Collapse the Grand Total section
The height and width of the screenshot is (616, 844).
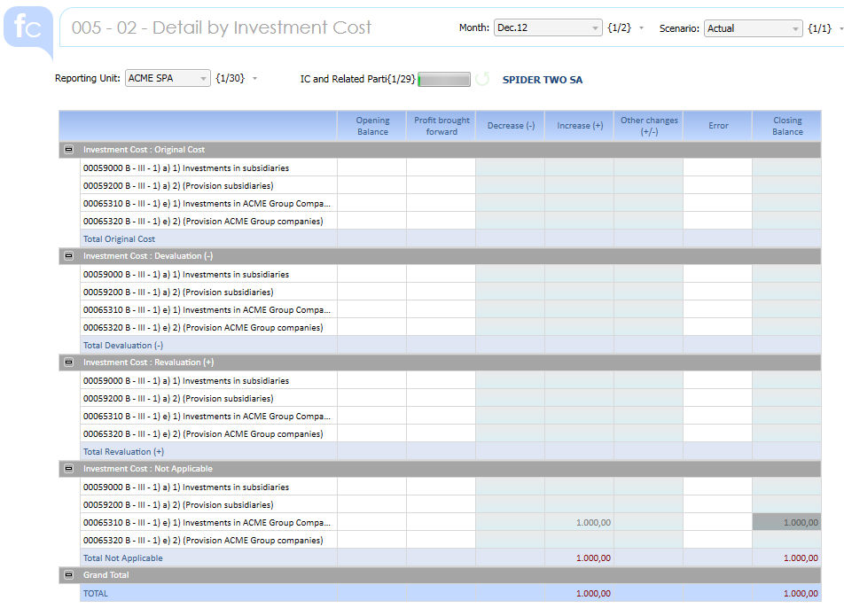click(69, 575)
